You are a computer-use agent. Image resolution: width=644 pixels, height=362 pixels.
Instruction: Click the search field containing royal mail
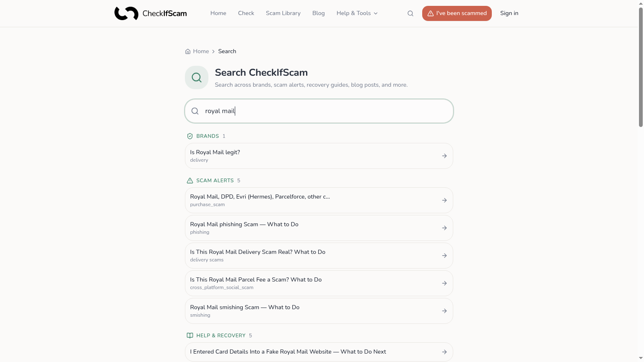pos(319,111)
